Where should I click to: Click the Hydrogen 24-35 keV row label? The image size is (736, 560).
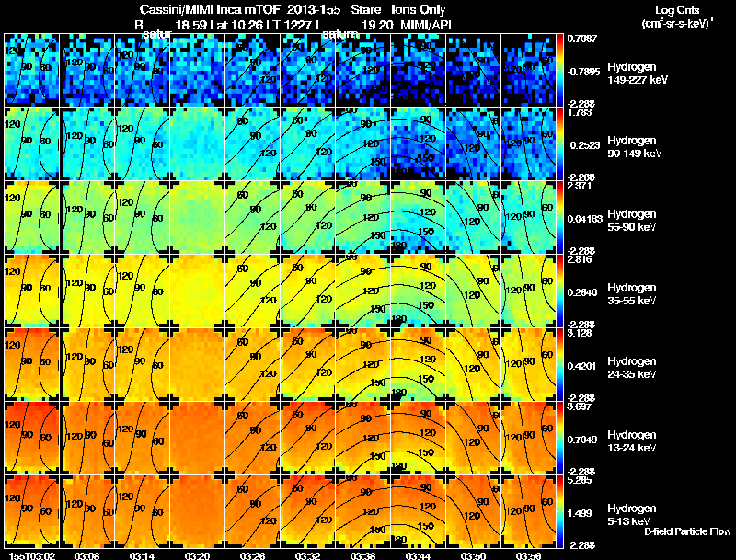click(632, 368)
